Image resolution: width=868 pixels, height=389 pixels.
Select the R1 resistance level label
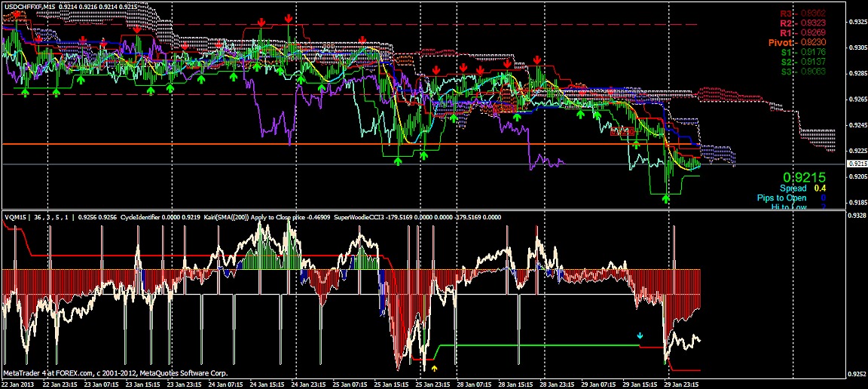point(802,32)
